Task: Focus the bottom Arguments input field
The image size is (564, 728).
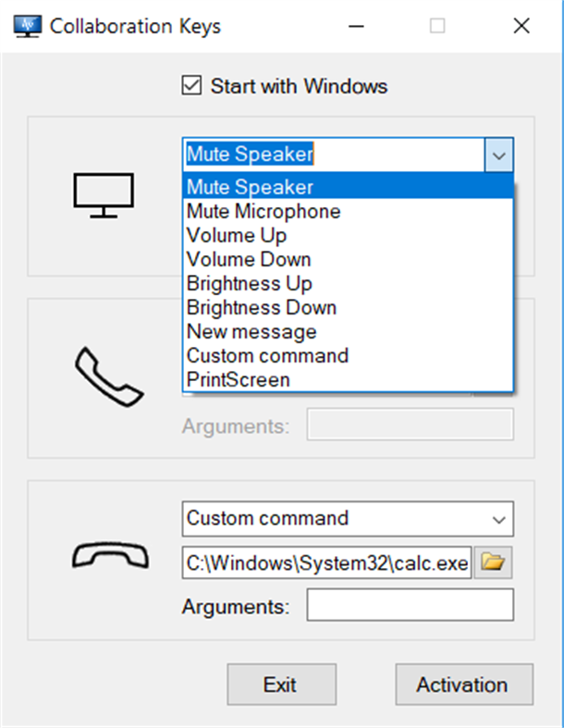Action: tap(410, 607)
